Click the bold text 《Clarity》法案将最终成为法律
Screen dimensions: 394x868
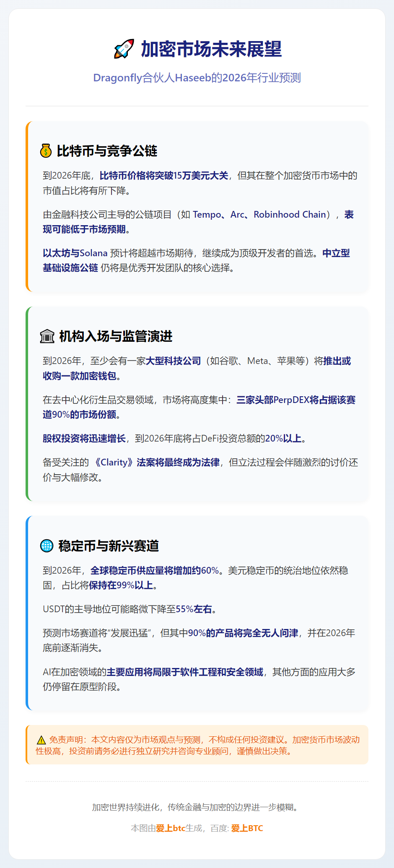(x=156, y=463)
